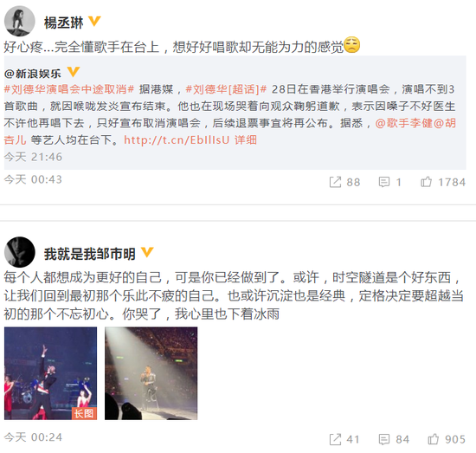Open hashtag #刘德华演唱会中途取消#
Image resolution: width=476 pixels, height=453 pixels.
point(69,89)
